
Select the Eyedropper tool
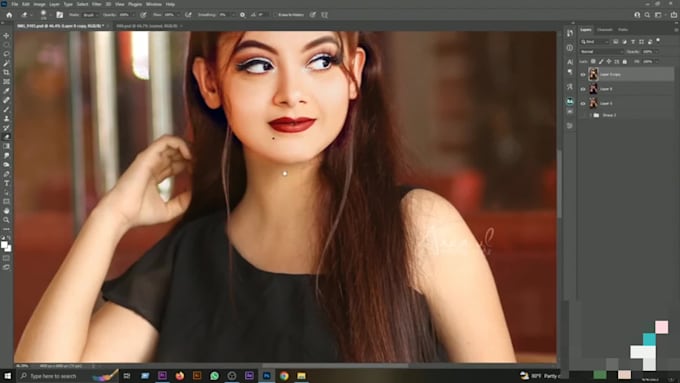[6, 91]
